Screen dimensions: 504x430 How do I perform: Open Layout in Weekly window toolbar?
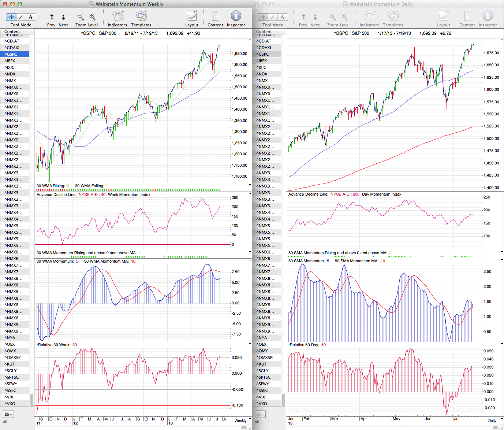(191, 17)
